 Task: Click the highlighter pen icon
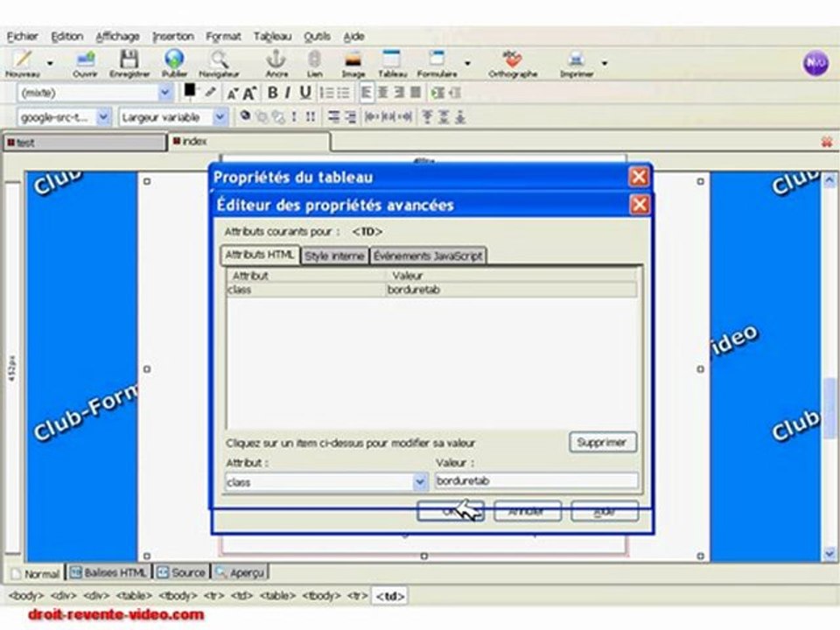click(x=211, y=92)
